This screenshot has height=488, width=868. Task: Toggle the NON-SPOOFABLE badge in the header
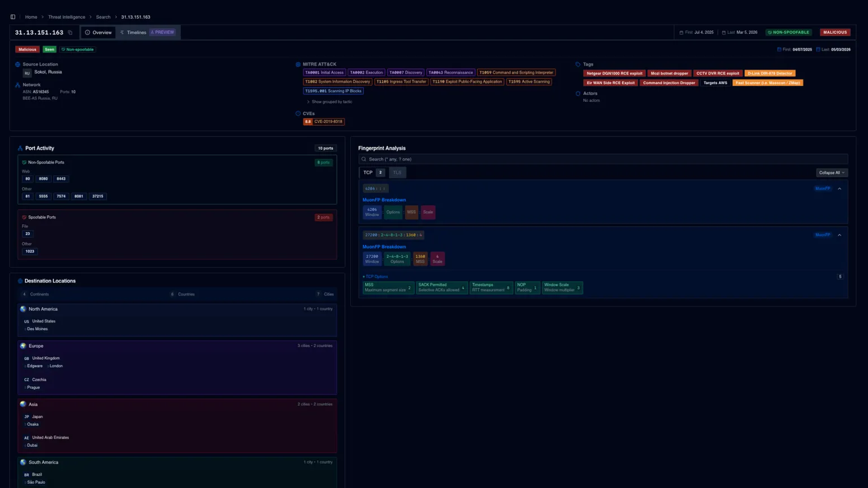(789, 32)
